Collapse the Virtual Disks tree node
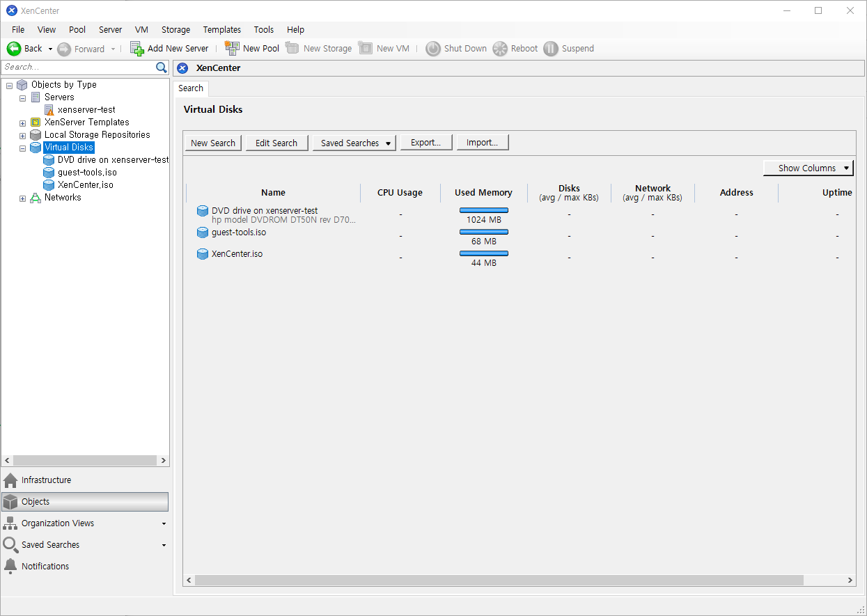This screenshot has width=867, height=616. [x=22, y=148]
